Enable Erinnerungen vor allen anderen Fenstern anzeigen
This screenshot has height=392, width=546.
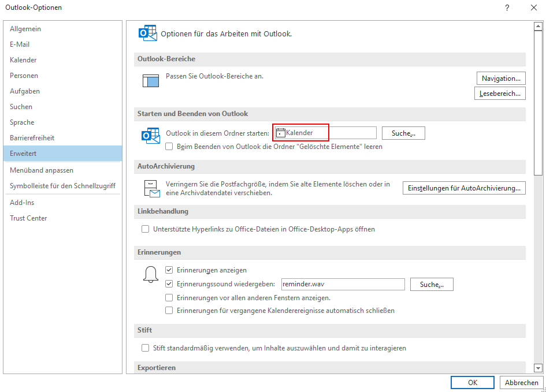169,298
